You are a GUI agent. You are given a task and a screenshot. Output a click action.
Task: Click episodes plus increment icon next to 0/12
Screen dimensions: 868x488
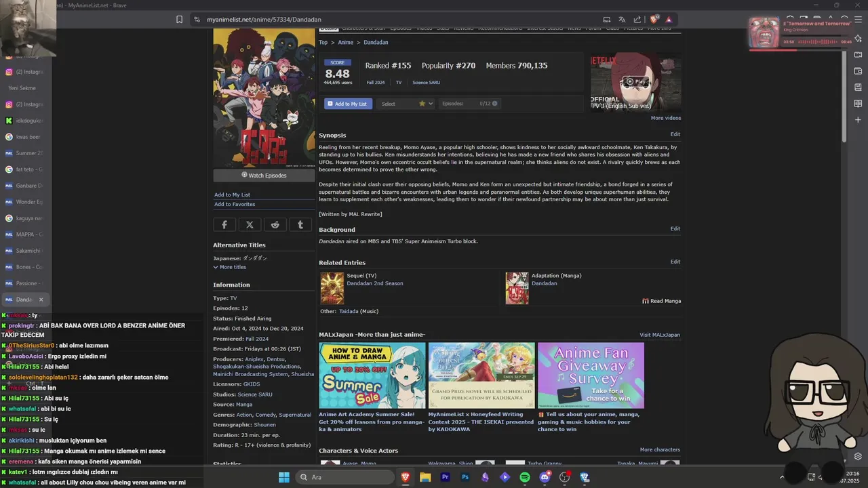click(x=494, y=104)
